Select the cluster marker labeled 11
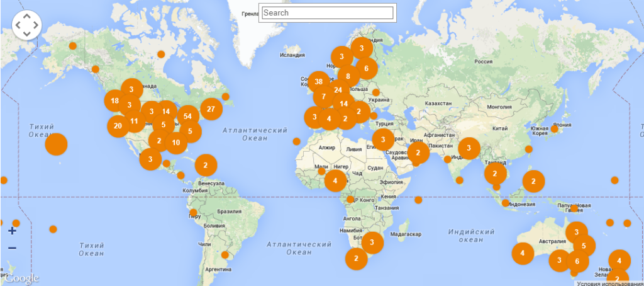The image size is (644, 286). click(134, 121)
